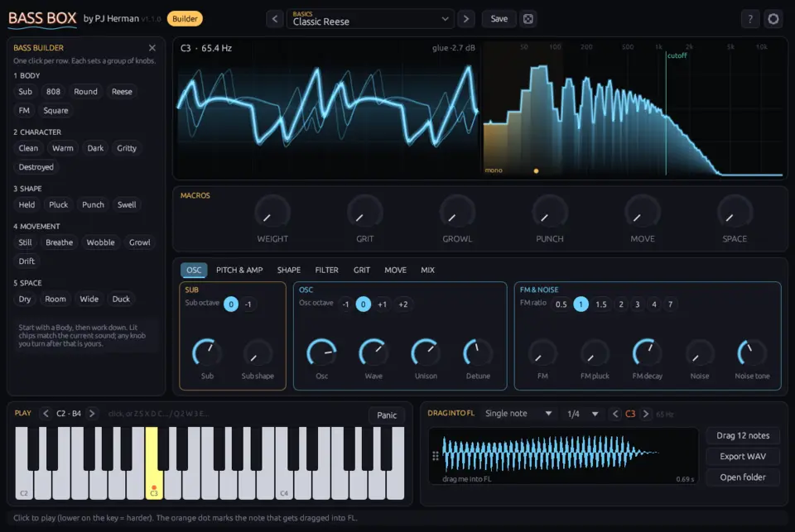Step the drag note up from C3
This screenshot has width=795, height=532.
pyautogui.click(x=645, y=414)
